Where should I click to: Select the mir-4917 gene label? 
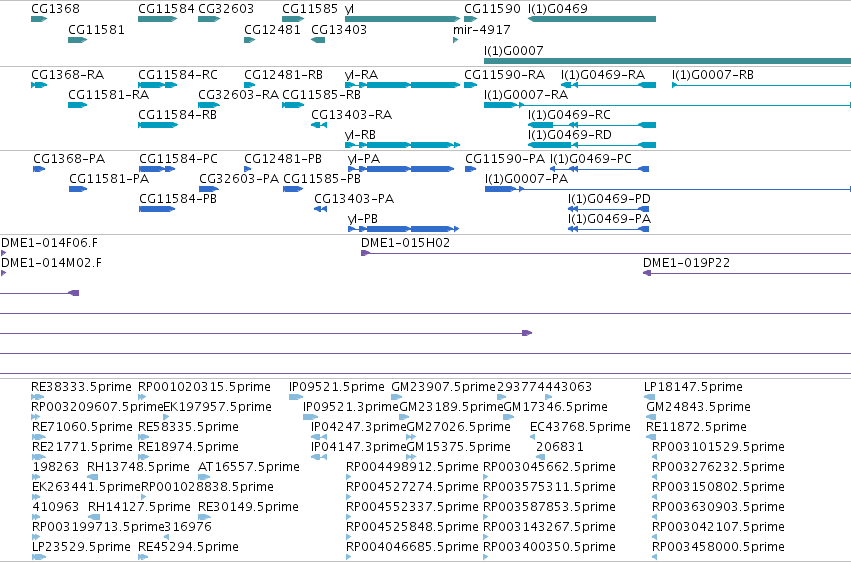click(x=482, y=29)
